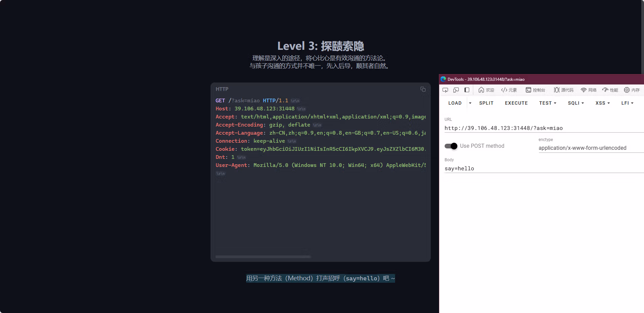Screen dimensions: 644x313
Task: Open the SQLI dropdown menu
Action: coord(576,103)
